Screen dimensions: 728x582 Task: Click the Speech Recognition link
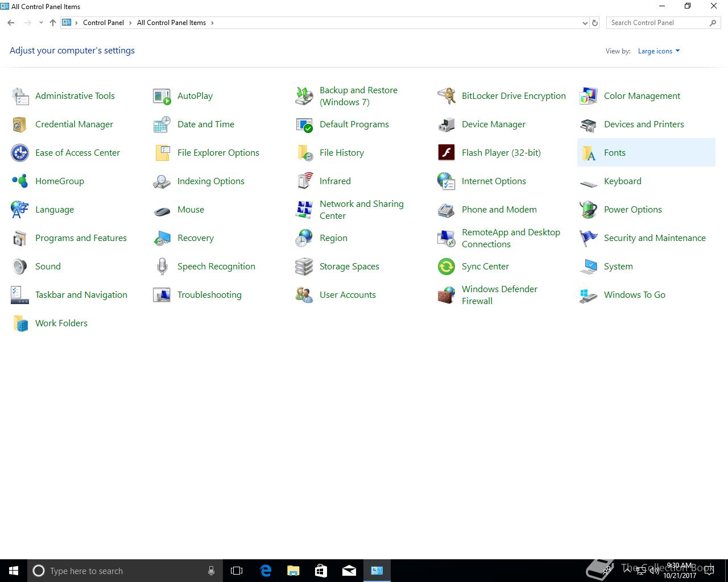(216, 267)
